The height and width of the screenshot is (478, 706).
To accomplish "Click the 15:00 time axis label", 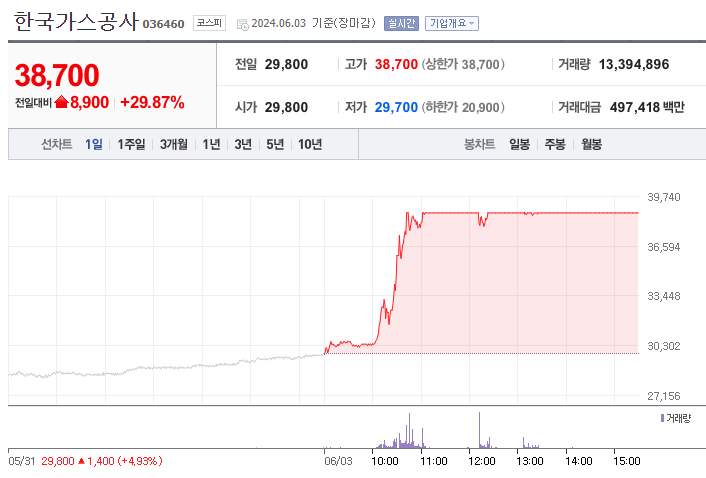I will (627, 461).
